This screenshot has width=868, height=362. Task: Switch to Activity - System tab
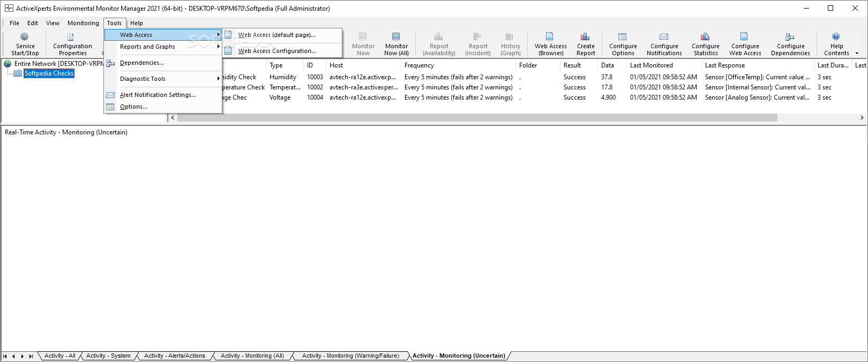[x=108, y=356]
